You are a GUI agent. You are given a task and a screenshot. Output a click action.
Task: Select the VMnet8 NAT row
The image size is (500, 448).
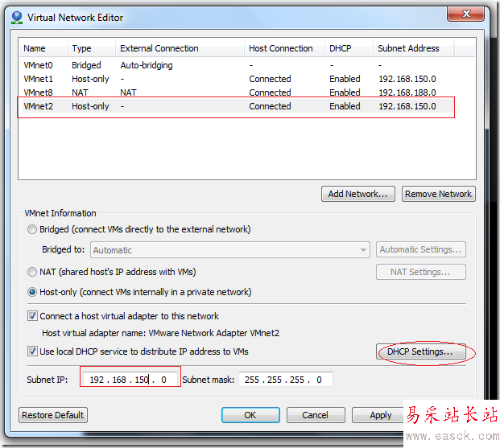pos(238,92)
